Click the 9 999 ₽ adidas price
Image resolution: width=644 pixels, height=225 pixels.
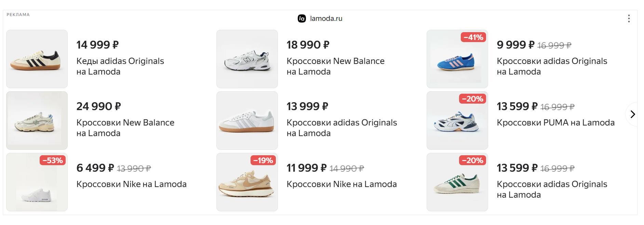click(515, 45)
